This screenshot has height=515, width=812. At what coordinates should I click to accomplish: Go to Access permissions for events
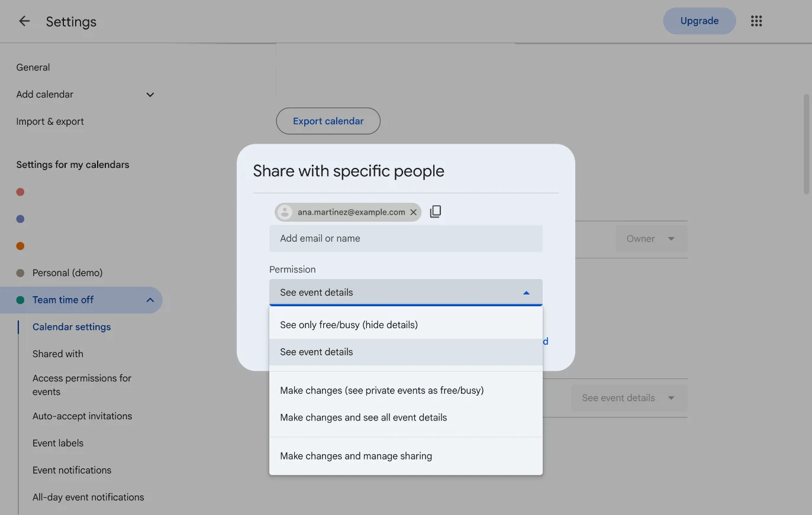(x=82, y=385)
